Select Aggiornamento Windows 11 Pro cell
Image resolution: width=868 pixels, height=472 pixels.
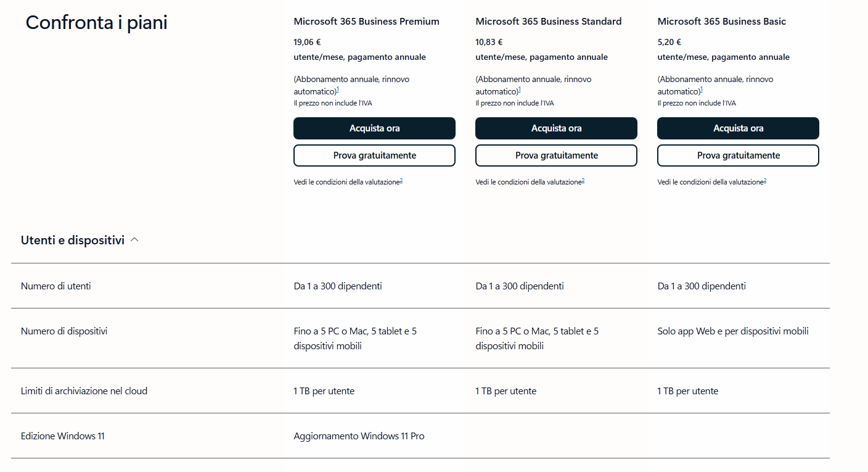click(359, 436)
